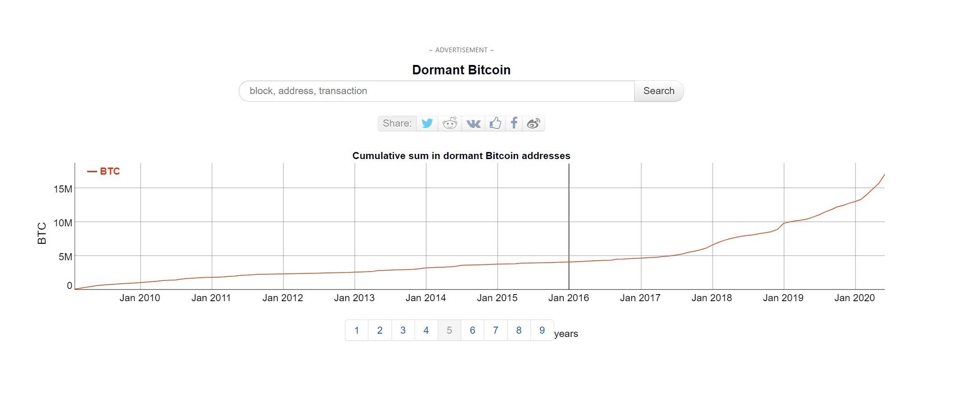Screen dimensions: 980x416
Task: Click the 'Jan 2018' x-axis label
Action: point(712,298)
